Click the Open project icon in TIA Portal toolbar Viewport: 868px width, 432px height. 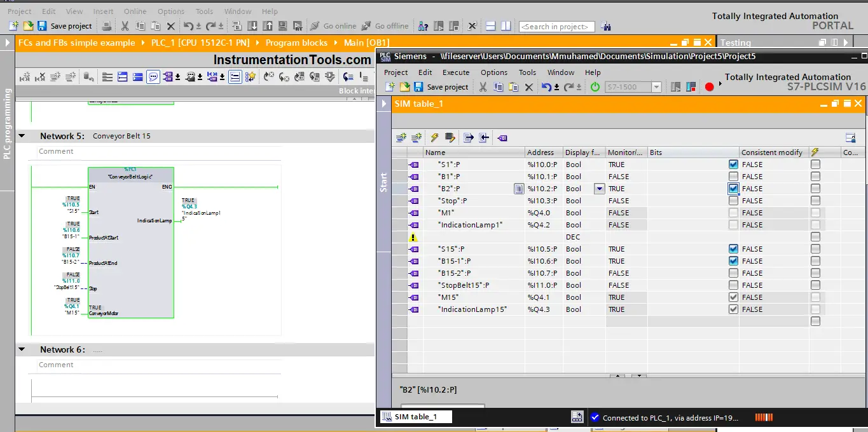point(28,26)
